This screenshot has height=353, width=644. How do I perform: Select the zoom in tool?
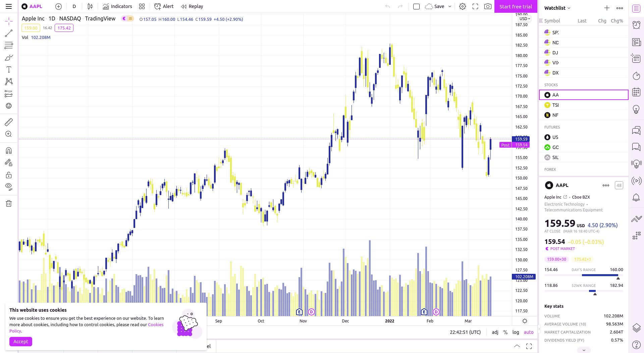point(9,134)
